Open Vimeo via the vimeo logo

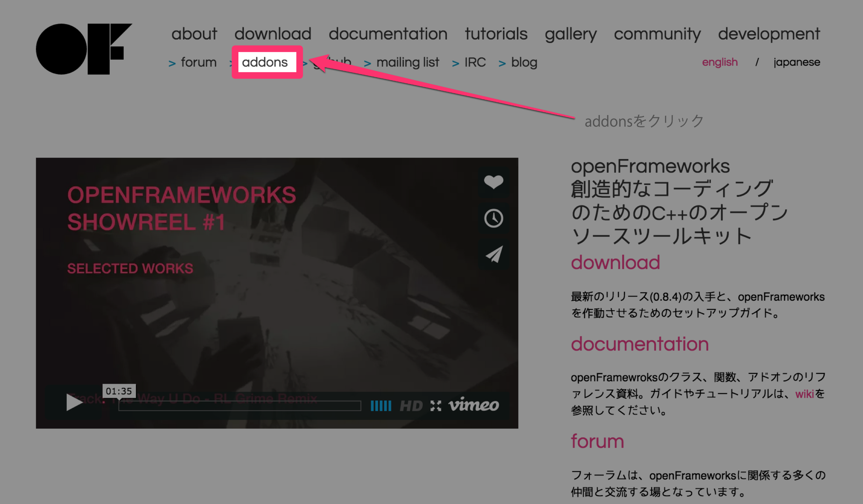click(473, 406)
